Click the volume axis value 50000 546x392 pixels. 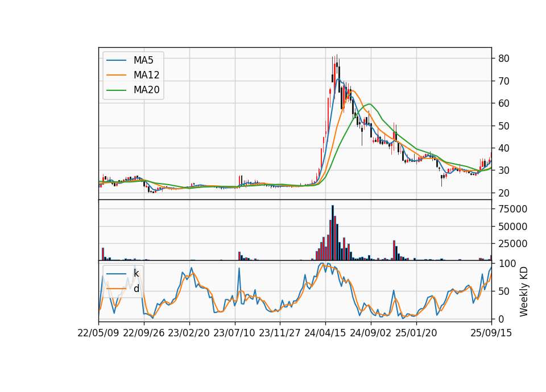pyautogui.click(x=512, y=227)
